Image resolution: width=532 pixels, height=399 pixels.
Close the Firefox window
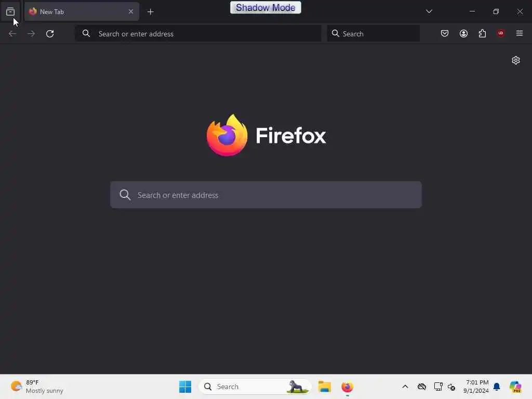coord(520,11)
